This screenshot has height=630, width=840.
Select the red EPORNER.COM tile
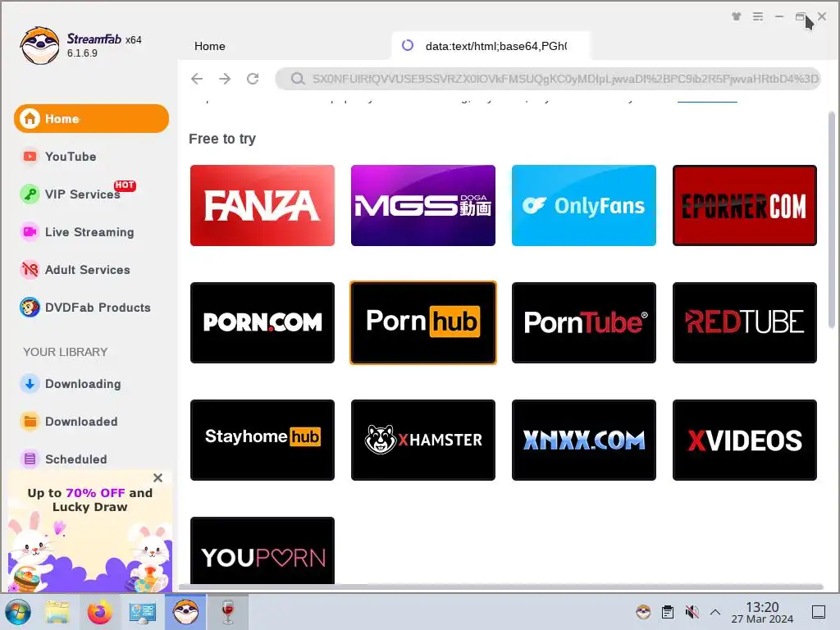click(x=745, y=206)
